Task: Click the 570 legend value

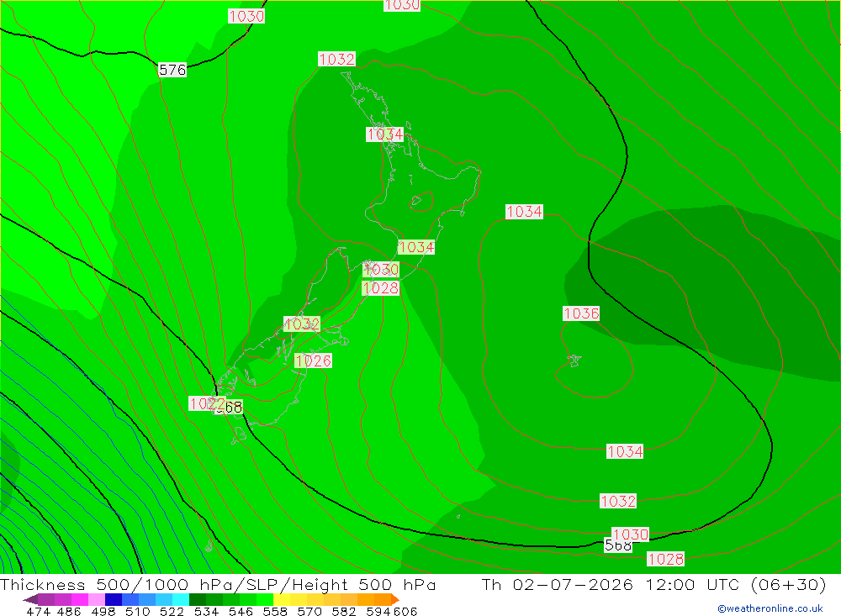Action: coord(309,611)
